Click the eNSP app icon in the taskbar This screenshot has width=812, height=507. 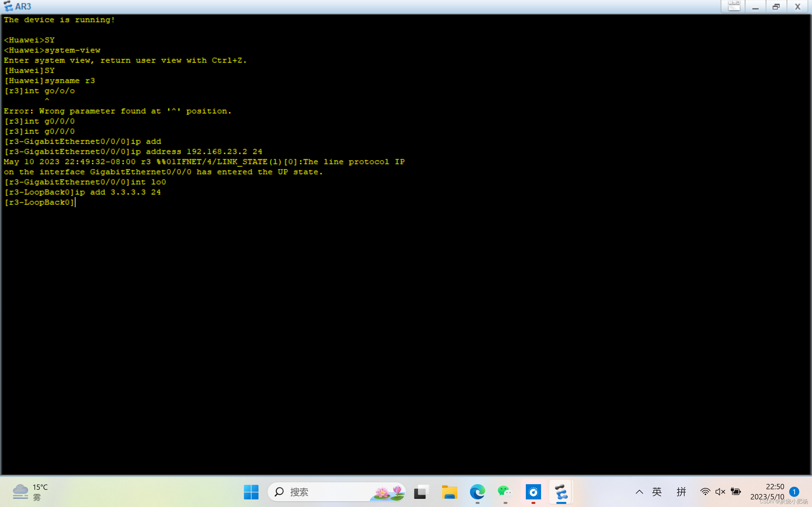(x=561, y=492)
